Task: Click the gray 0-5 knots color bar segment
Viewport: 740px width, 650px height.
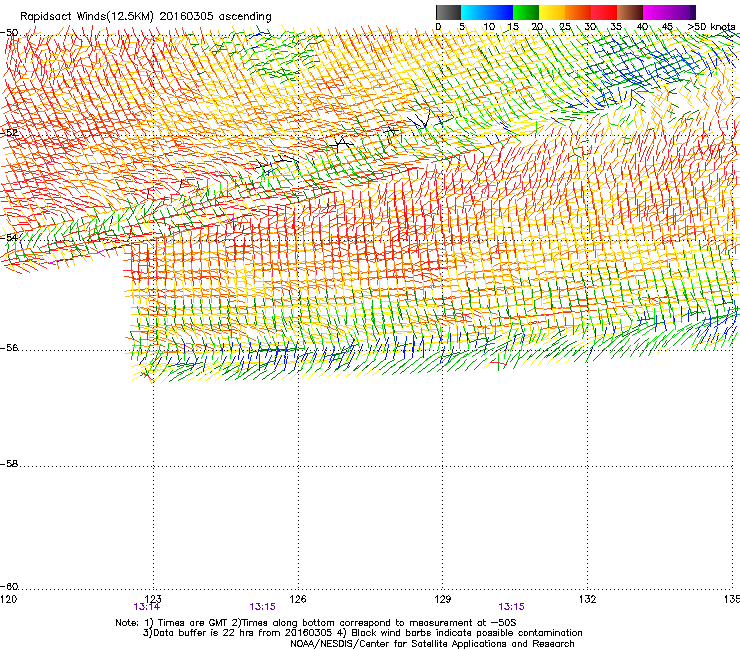Action: pyautogui.click(x=448, y=12)
